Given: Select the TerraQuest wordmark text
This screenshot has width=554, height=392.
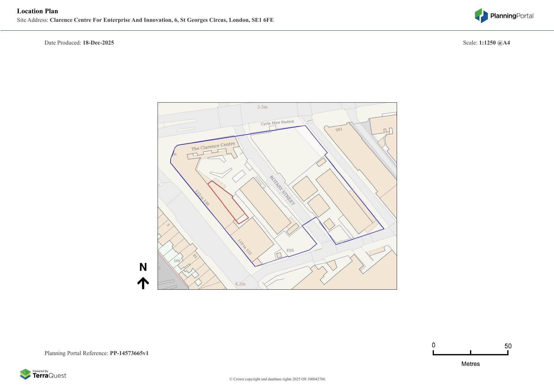Looking at the screenshot, I should pos(50,376).
